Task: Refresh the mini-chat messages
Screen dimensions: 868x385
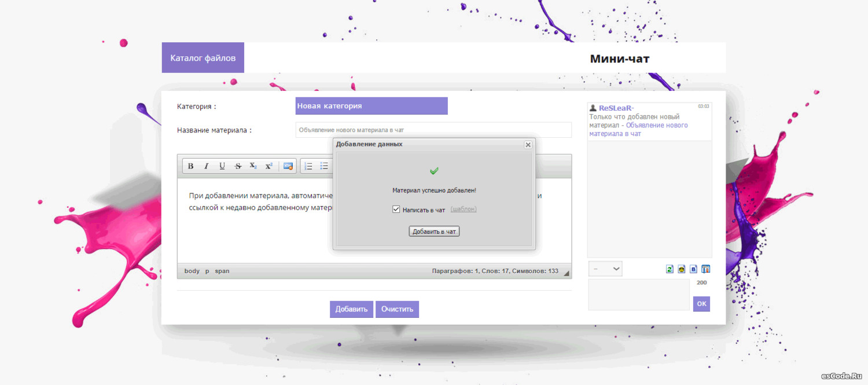Action: [670, 269]
